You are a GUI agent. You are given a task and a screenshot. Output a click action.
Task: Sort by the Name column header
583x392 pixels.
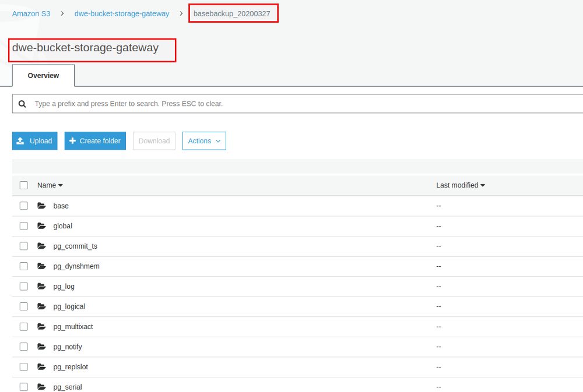(x=50, y=185)
